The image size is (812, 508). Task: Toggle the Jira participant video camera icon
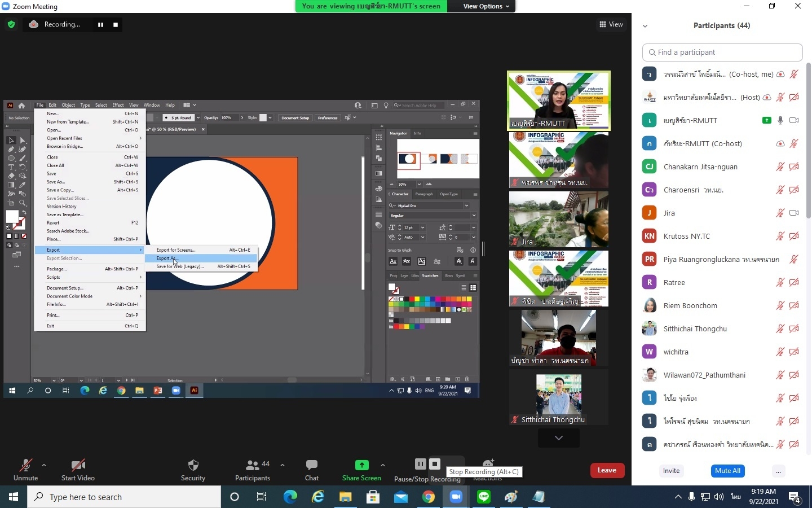pyautogui.click(x=794, y=213)
